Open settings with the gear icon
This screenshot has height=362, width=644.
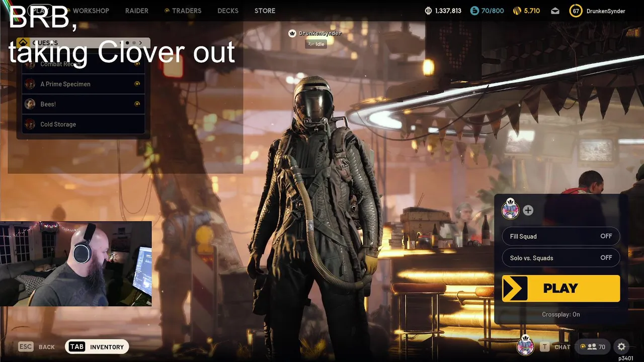click(x=621, y=346)
